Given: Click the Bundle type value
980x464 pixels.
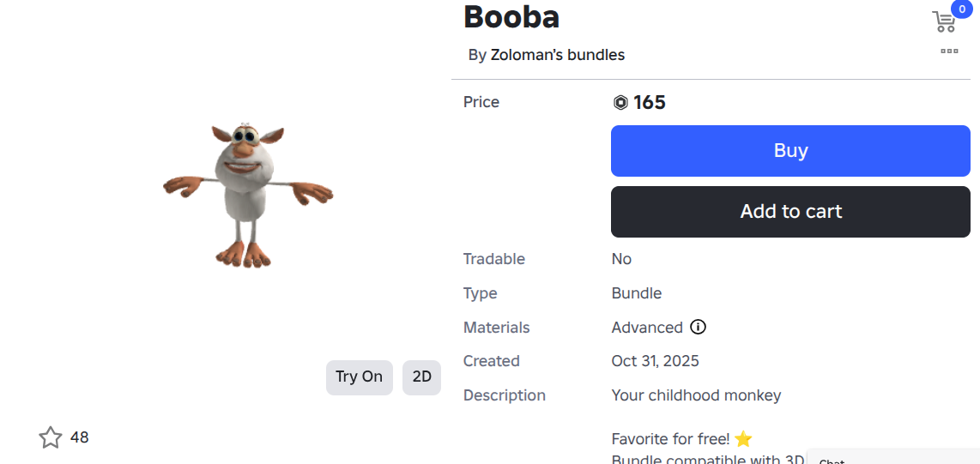Looking at the screenshot, I should [x=637, y=293].
